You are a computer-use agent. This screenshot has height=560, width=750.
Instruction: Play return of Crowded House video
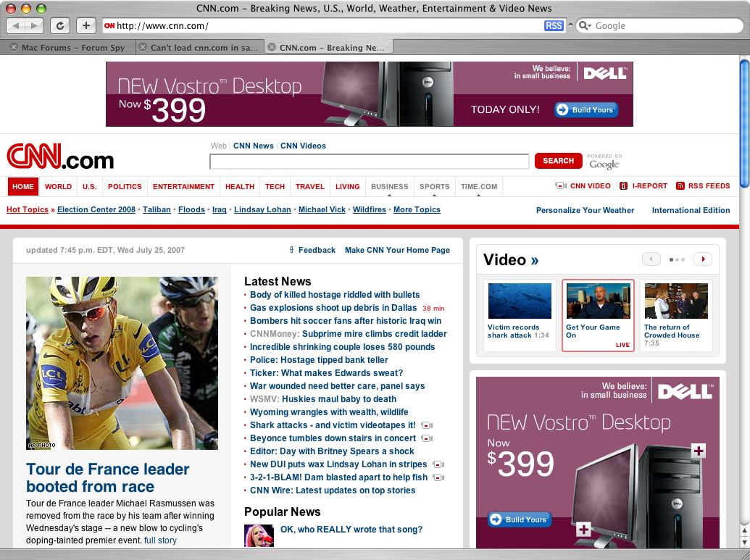pyautogui.click(x=676, y=301)
